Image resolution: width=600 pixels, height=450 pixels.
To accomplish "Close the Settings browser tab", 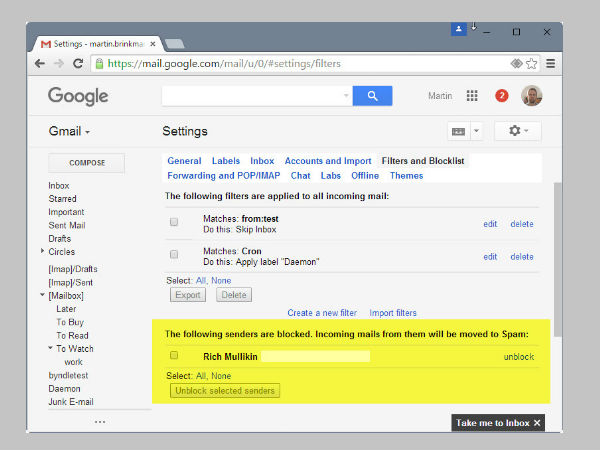I will pos(153,44).
